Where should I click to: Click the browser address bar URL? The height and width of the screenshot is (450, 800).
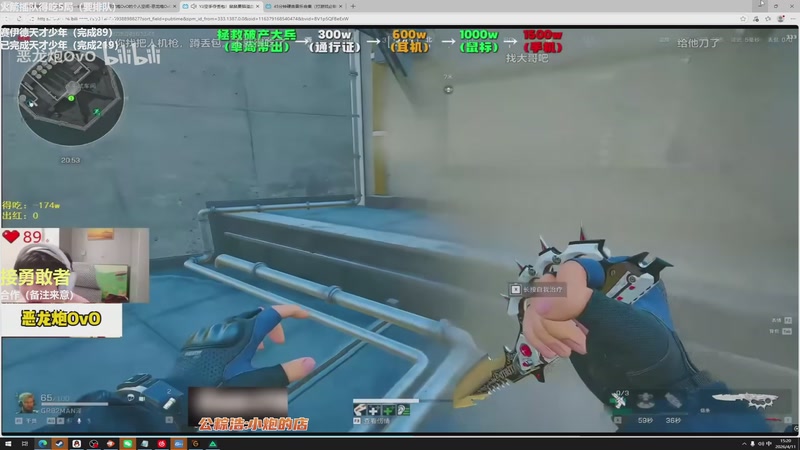click(x=193, y=19)
